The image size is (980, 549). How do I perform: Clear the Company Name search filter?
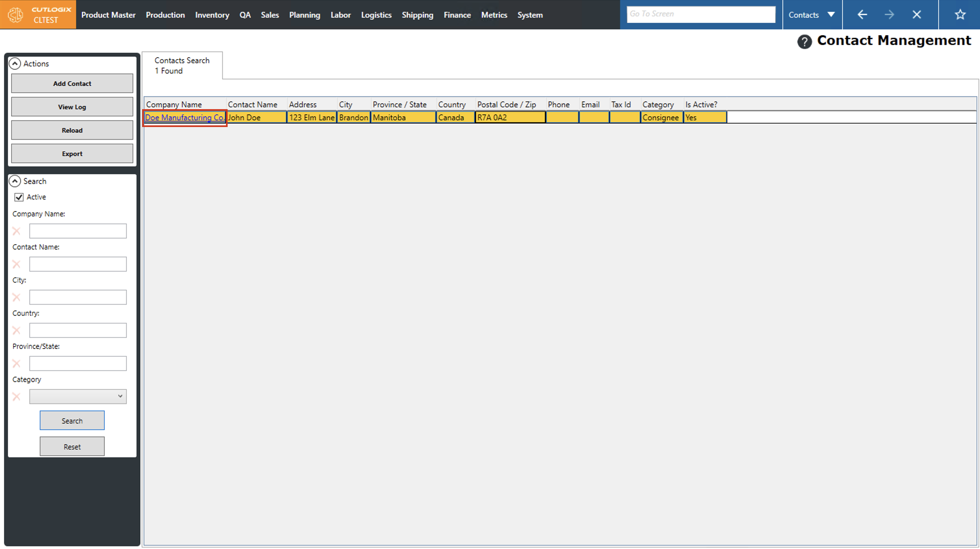click(x=16, y=231)
